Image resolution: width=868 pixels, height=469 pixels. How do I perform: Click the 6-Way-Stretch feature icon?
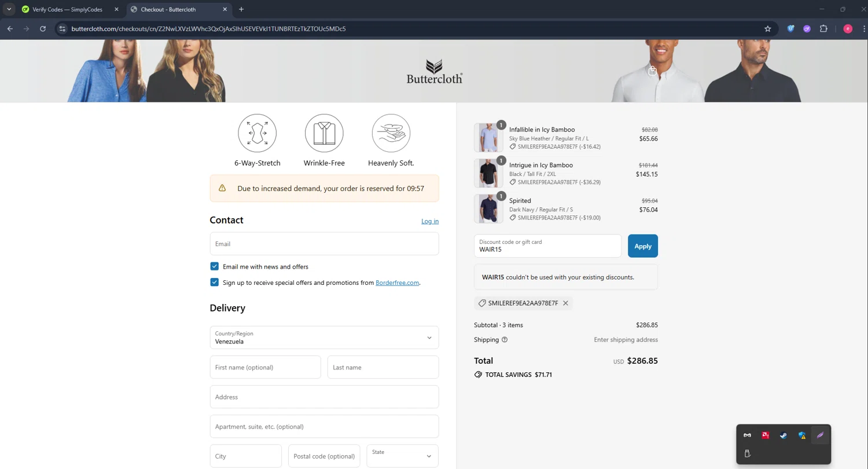[257, 133]
